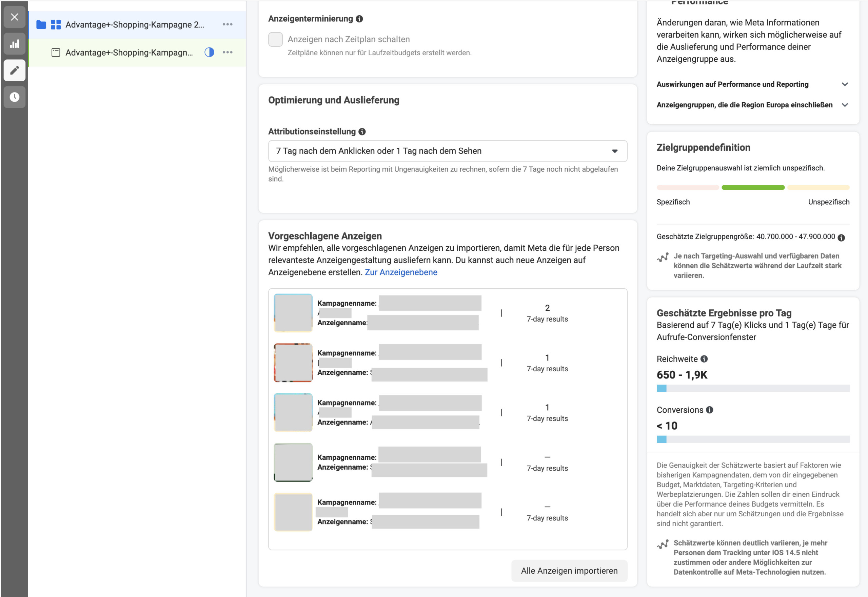Expand Auswirkungen auf Performance und Reporting
The width and height of the screenshot is (868, 597).
pyautogui.click(x=845, y=85)
